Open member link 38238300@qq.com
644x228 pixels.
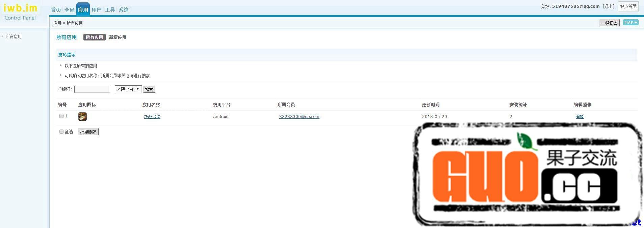click(299, 117)
